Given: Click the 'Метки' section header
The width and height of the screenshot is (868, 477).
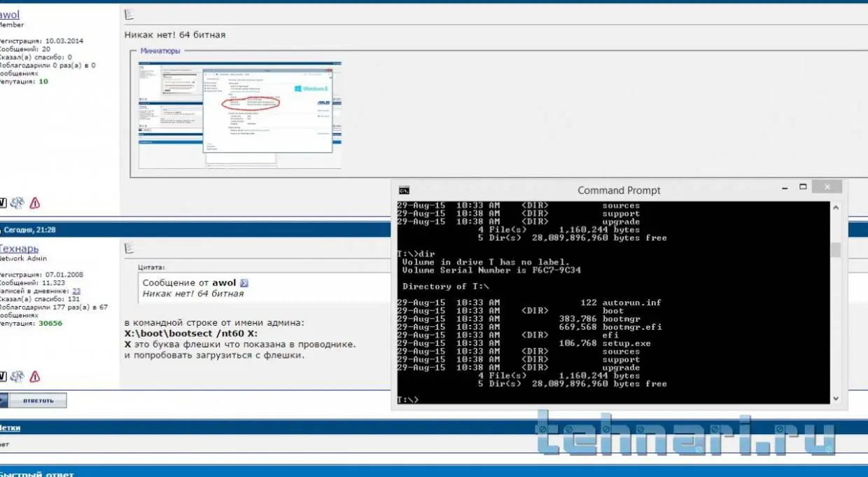Looking at the screenshot, I should click(x=10, y=428).
